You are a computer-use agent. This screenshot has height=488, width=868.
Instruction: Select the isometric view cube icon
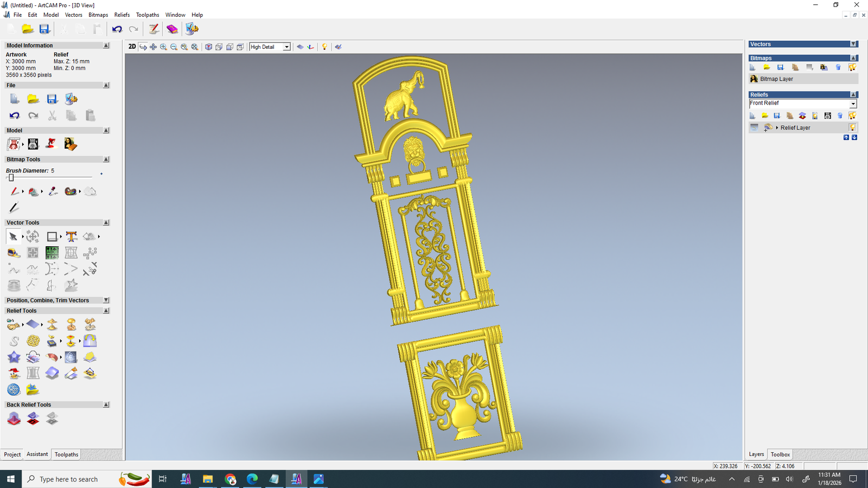208,47
